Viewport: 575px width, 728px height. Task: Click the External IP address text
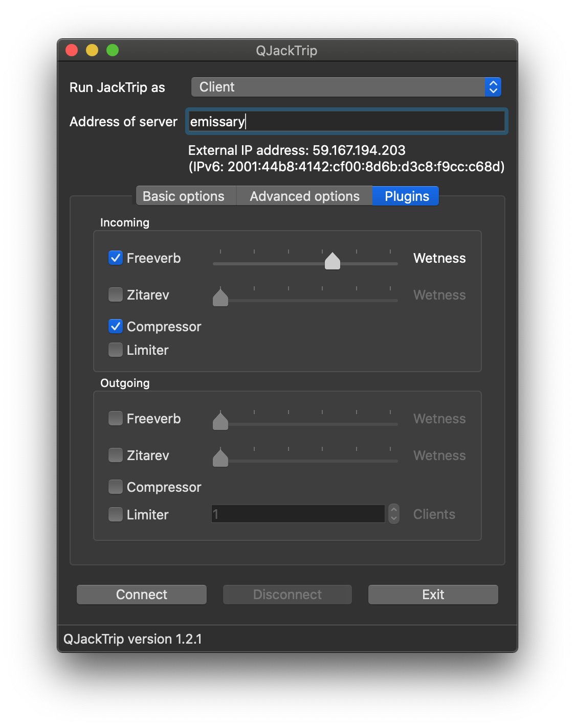coord(297,150)
